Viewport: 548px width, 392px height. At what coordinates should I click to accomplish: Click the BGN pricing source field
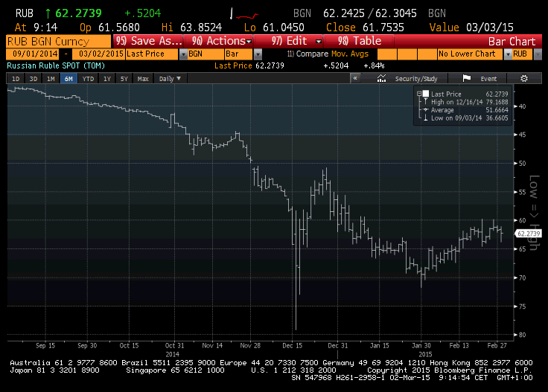coord(205,54)
